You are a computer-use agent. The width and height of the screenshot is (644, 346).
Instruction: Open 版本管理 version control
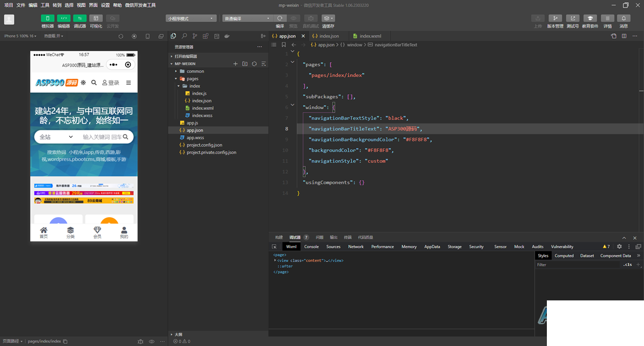(x=555, y=18)
